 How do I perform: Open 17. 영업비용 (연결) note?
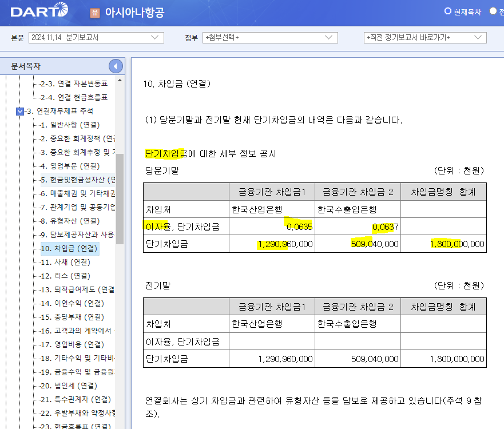(73, 344)
